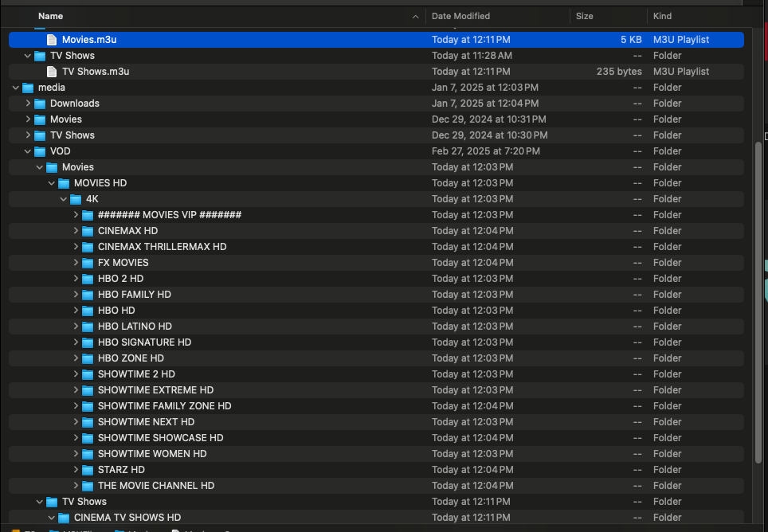Collapse the VOD folder

tap(28, 151)
